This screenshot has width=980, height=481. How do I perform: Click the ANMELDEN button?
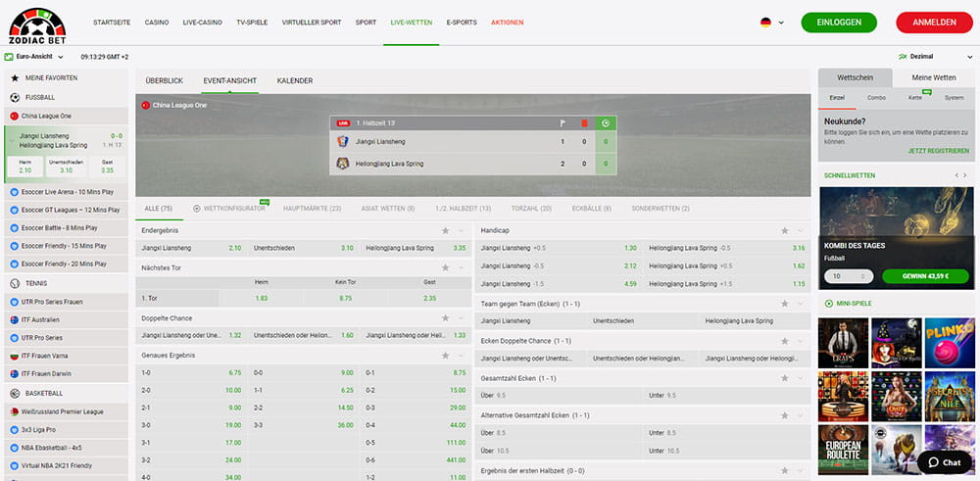coord(934,23)
